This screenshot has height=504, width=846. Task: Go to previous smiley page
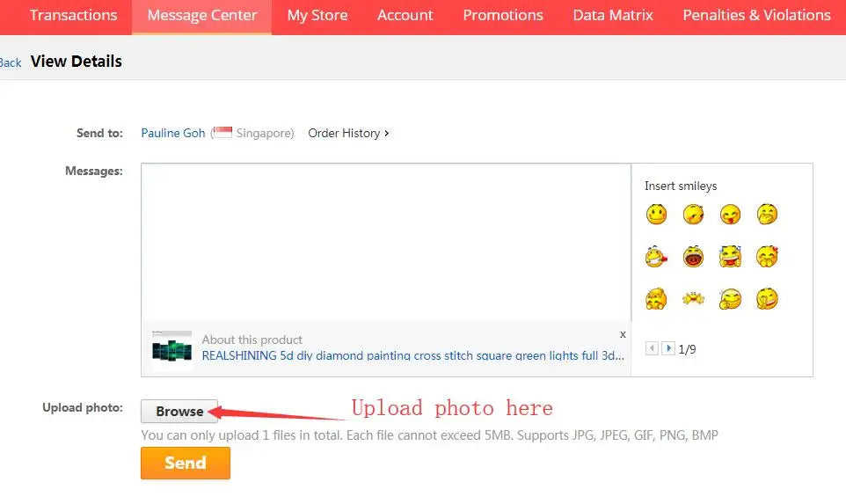tap(652, 349)
